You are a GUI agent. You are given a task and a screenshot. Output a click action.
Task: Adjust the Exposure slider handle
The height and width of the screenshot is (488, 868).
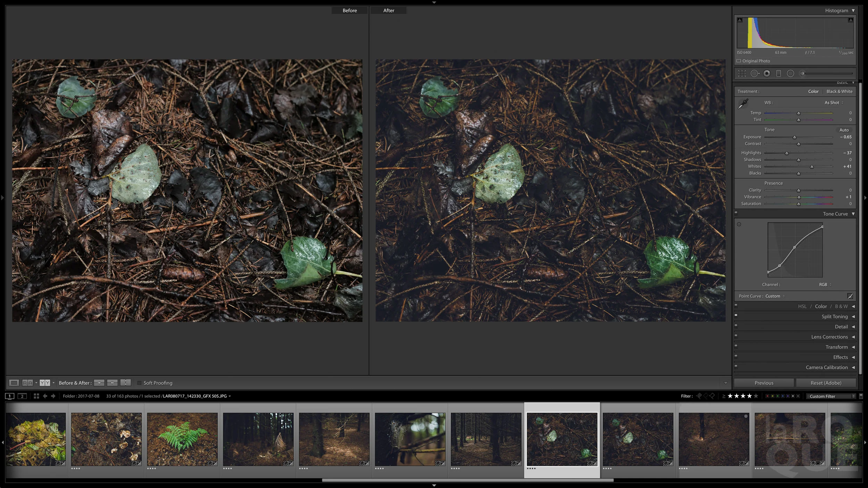point(794,137)
